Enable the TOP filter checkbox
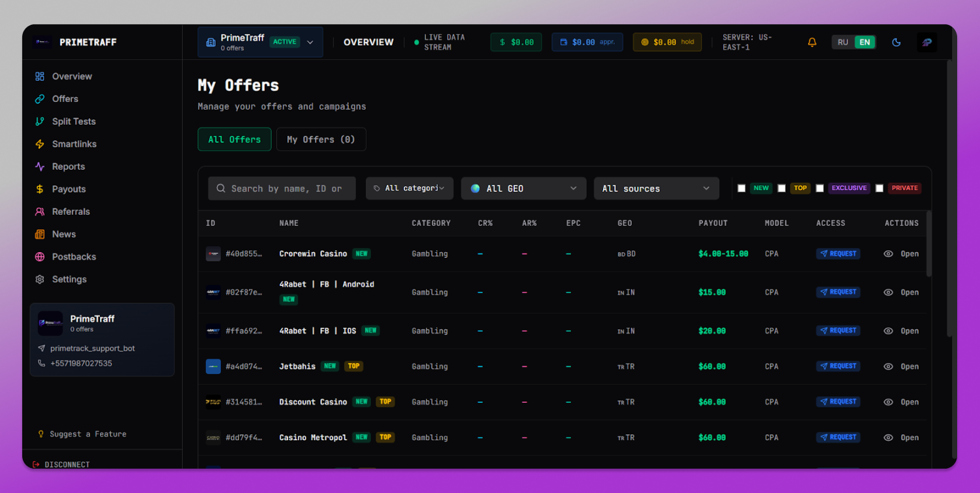The height and width of the screenshot is (493, 980). point(781,188)
